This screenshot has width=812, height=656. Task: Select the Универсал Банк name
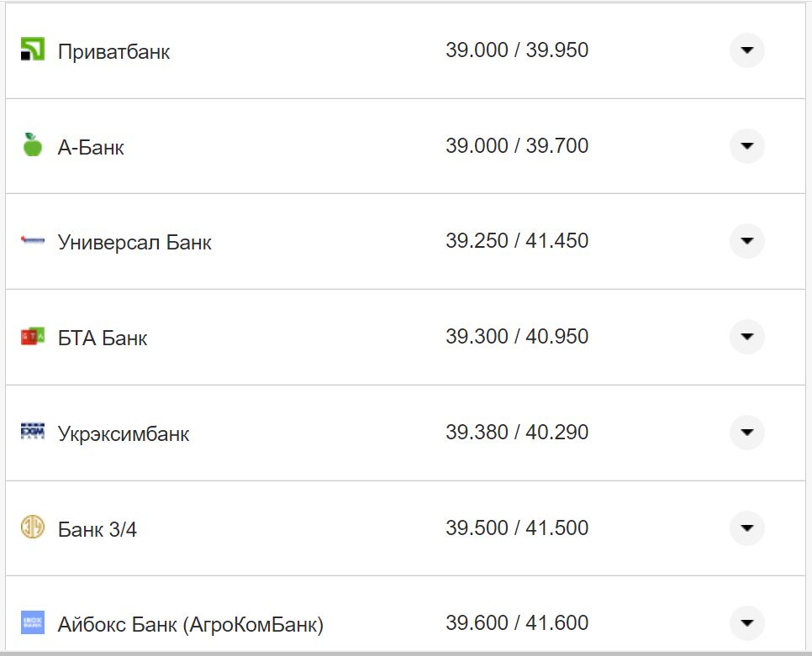click(134, 243)
